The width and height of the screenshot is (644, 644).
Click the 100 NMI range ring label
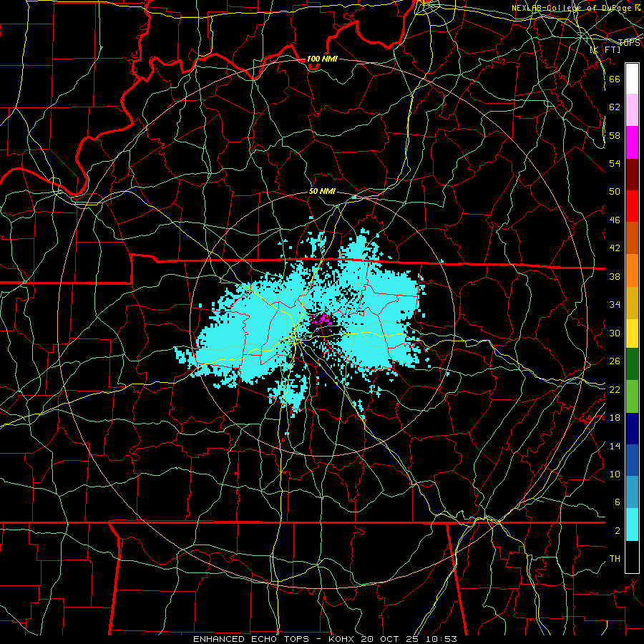tap(322, 59)
